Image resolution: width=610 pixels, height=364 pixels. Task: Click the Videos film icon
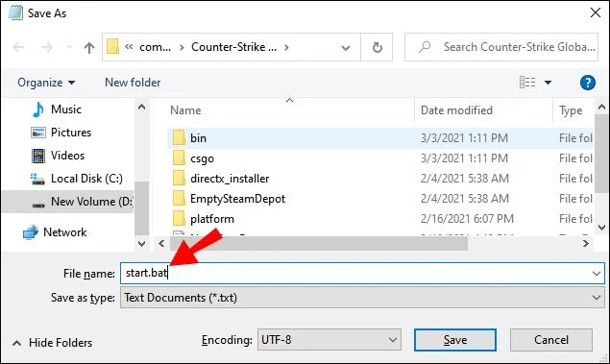[x=38, y=156]
